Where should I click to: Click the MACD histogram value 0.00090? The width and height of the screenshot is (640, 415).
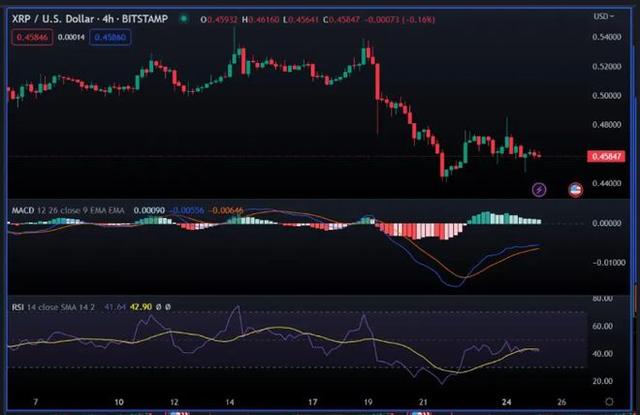(x=149, y=211)
